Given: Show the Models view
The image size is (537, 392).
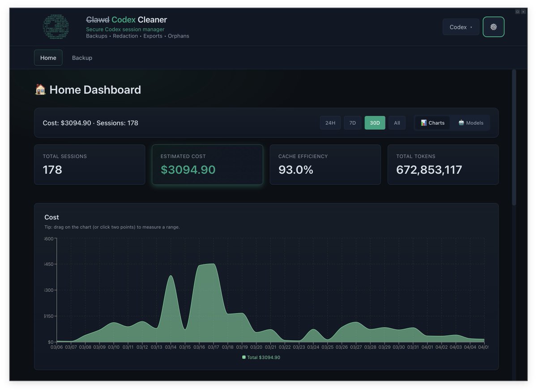Looking at the screenshot, I should [471, 123].
